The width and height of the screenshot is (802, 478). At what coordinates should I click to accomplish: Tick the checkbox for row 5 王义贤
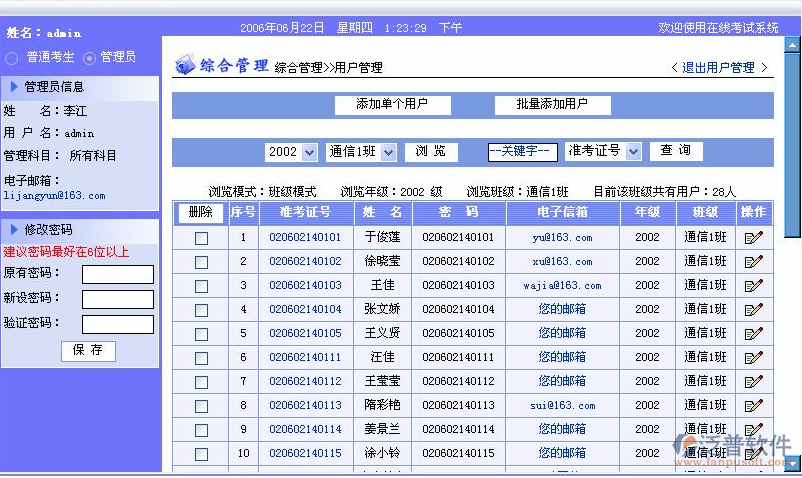(201, 334)
